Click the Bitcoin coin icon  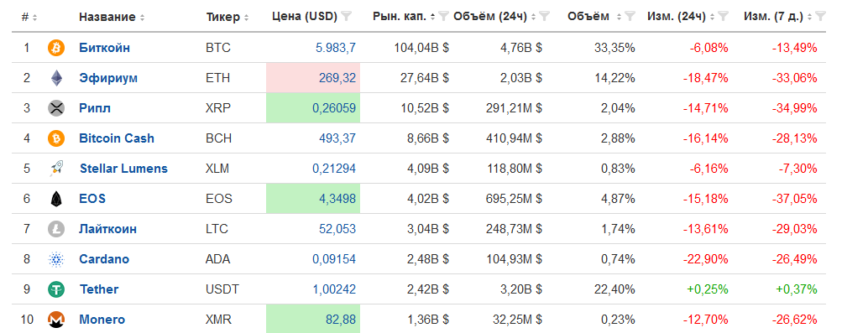(56, 48)
